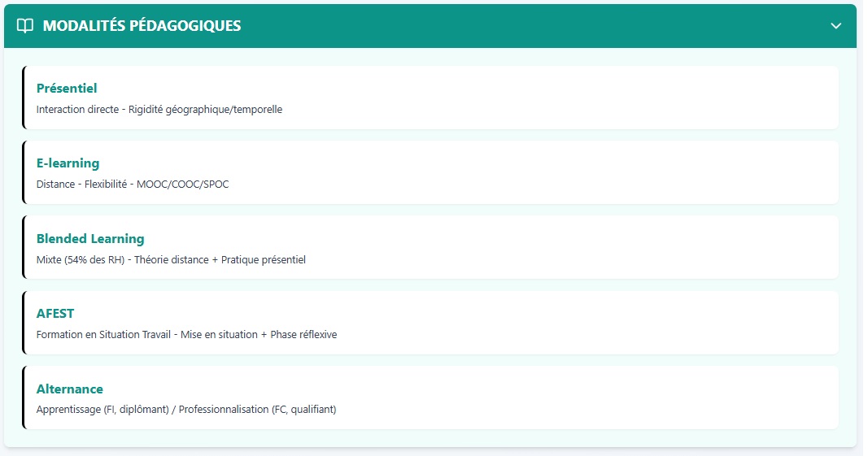868x456 pixels.
Task: Select the Blended Learning heading
Action: click(90, 238)
